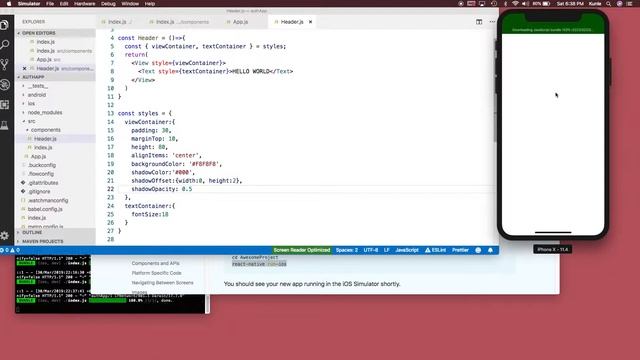Click the feedback smiley in the status bar

tap(478, 250)
